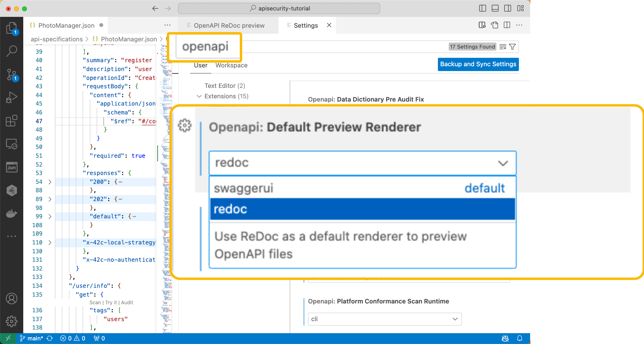
Task: Open more actions for Settings editor group
Action: pyautogui.click(x=519, y=25)
